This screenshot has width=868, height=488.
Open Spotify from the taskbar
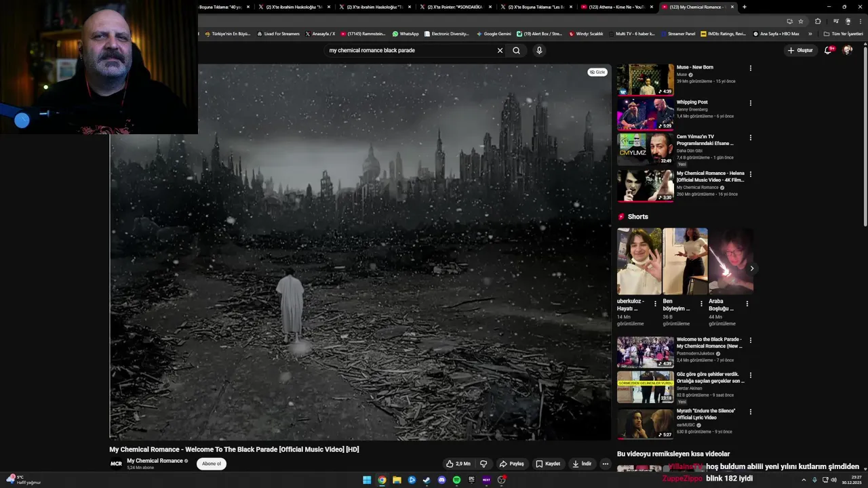[x=456, y=480]
